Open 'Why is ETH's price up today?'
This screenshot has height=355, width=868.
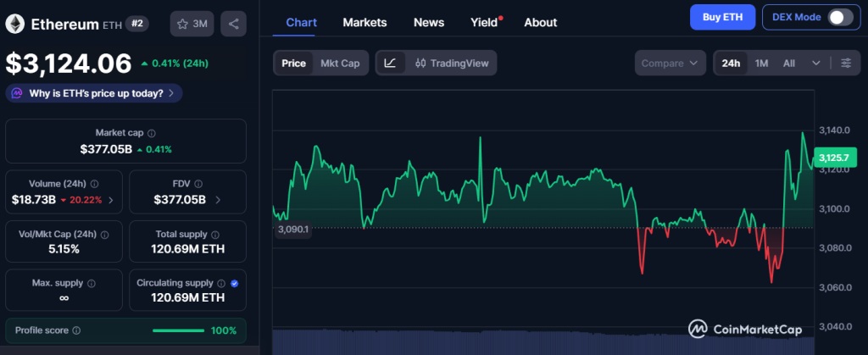coord(94,93)
